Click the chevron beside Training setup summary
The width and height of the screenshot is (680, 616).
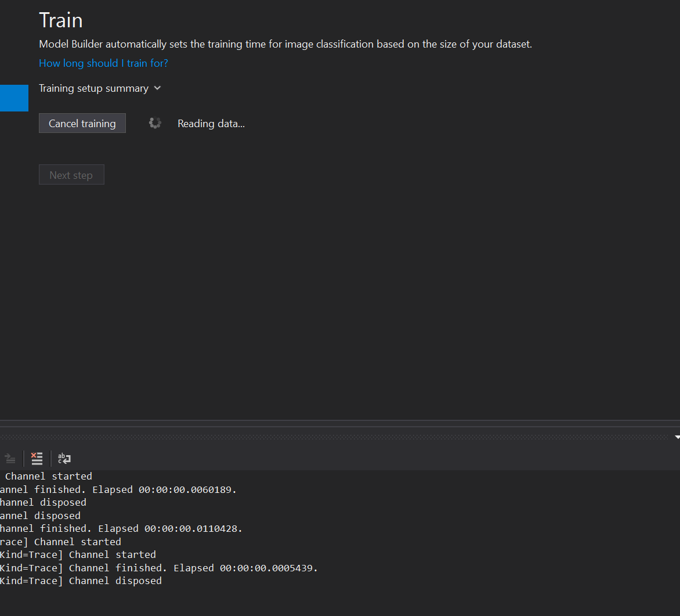click(157, 88)
